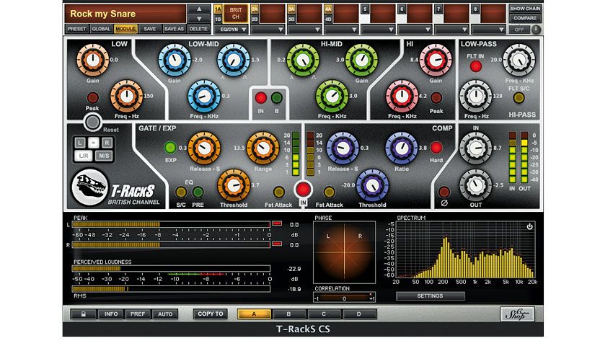Open the slot 8 module dropdown
Image resolution: width=613 pixels, height=364 pixels.
[488, 30]
